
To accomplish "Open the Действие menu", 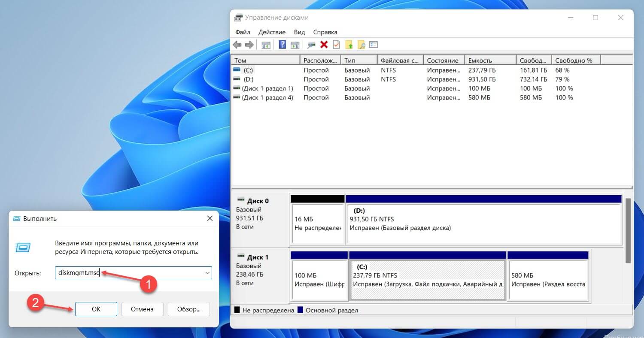I will [272, 32].
